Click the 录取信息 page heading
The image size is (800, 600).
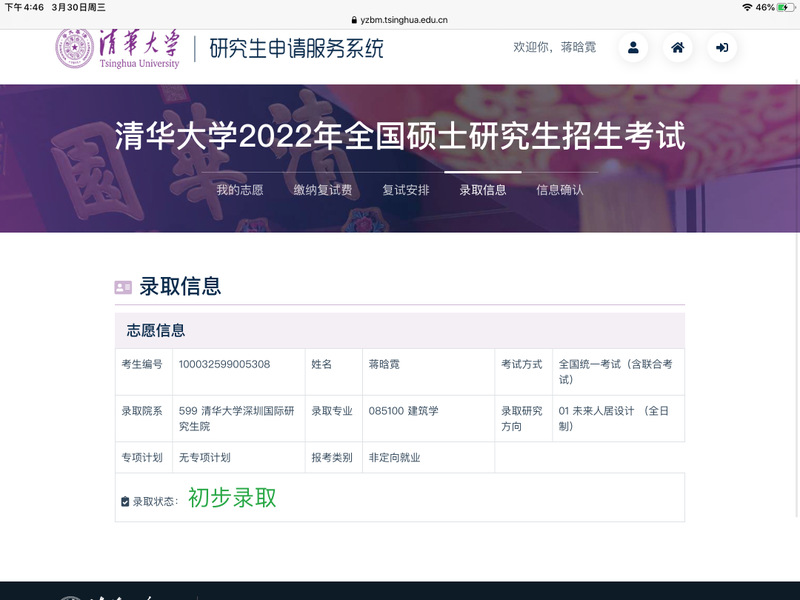click(180, 287)
